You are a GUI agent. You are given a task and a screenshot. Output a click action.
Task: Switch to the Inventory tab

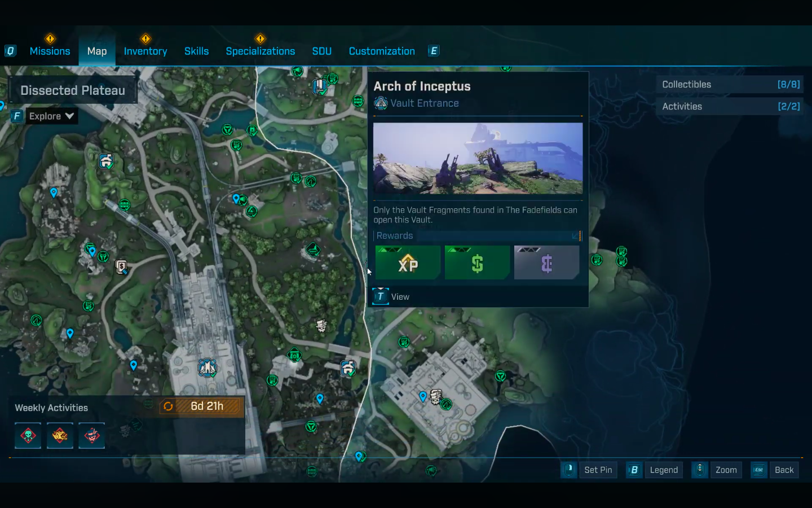tap(145, 51)
